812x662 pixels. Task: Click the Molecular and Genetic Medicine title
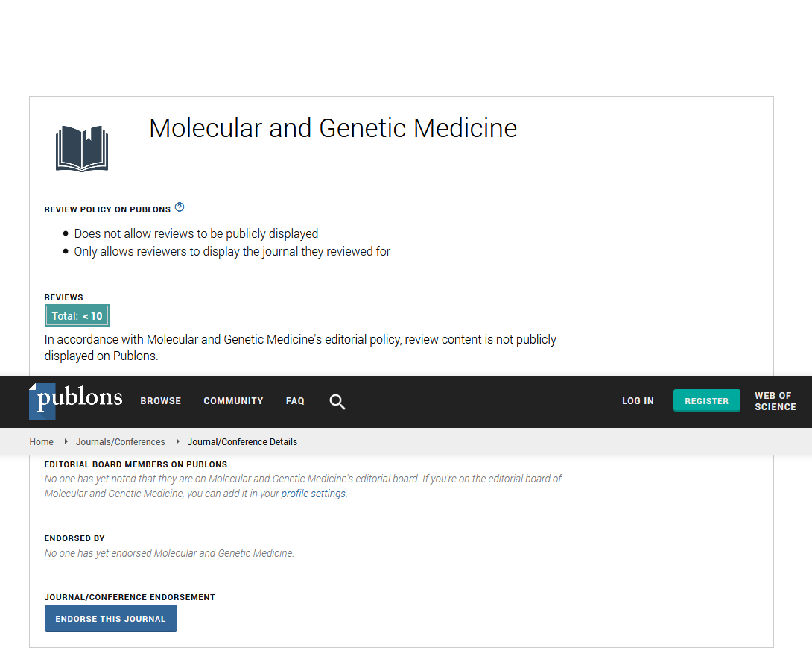[x=333, y=128]
